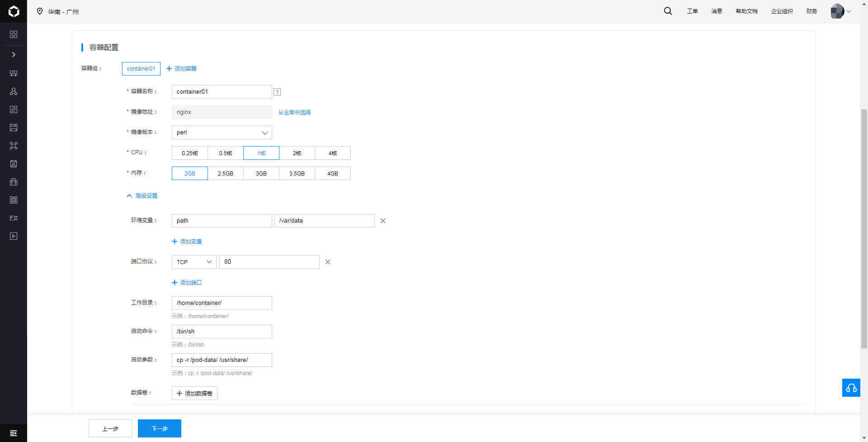Click environment variable value field '/var/data'
This screenshot has width=868, height=442.
(x=324, y=221)
